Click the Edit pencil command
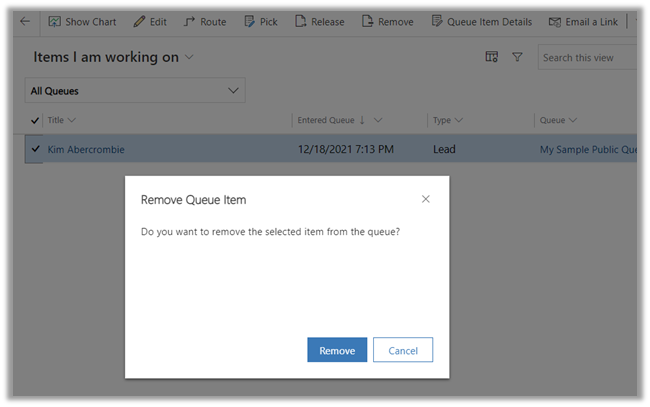650x407 pixels. [x=150, y=21]
